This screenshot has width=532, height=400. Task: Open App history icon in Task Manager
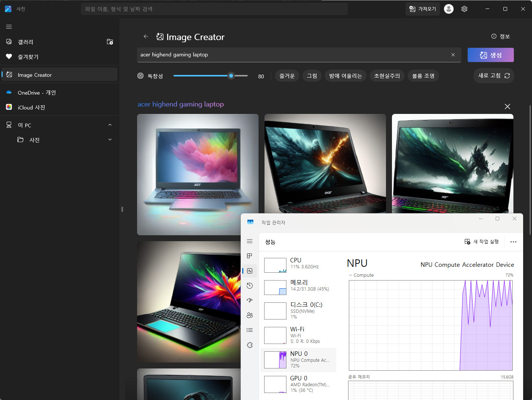[250, 286]
